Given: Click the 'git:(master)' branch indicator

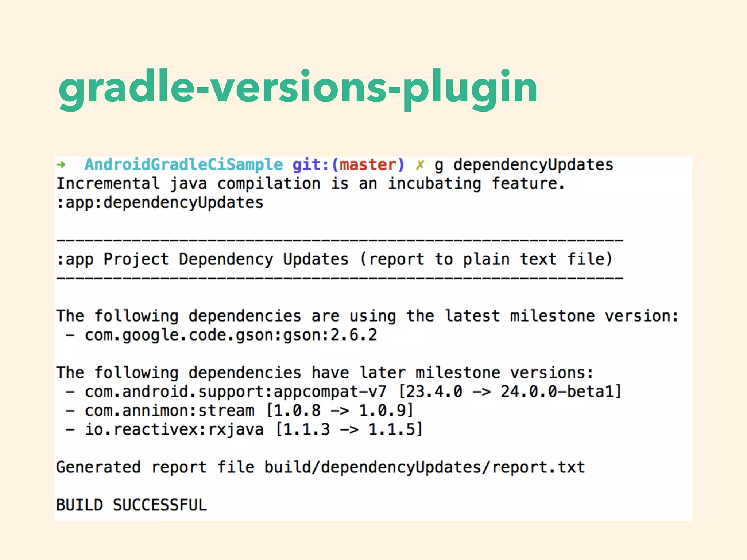Looking at the screenshot, I should 348,165.
